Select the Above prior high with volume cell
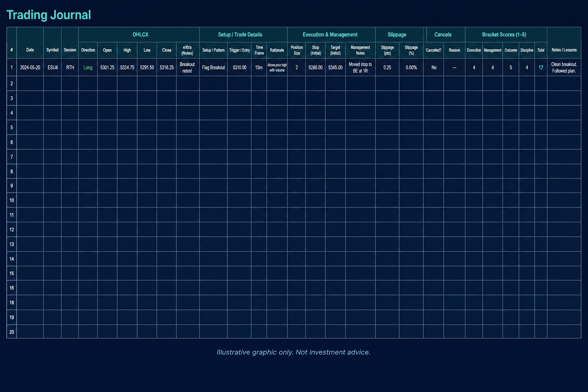This screenshot has width=588, height=392. click(x=277, y=68)
